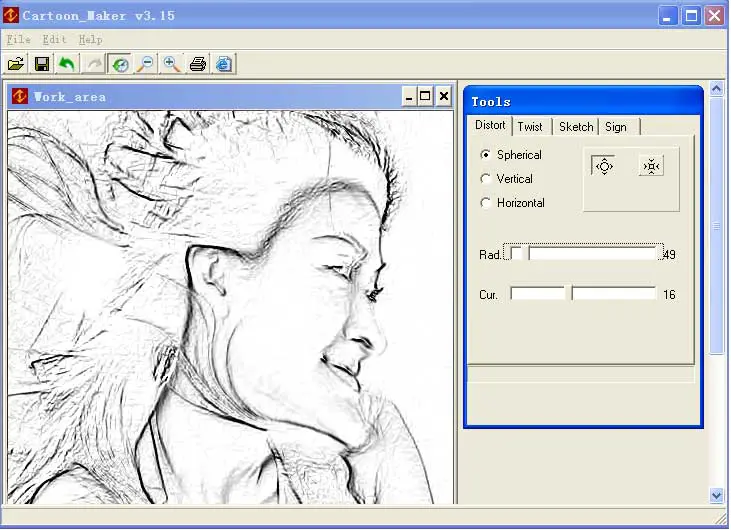The image size is (731, 530).
Task: Open the File menu
Action: click(18, 40)
